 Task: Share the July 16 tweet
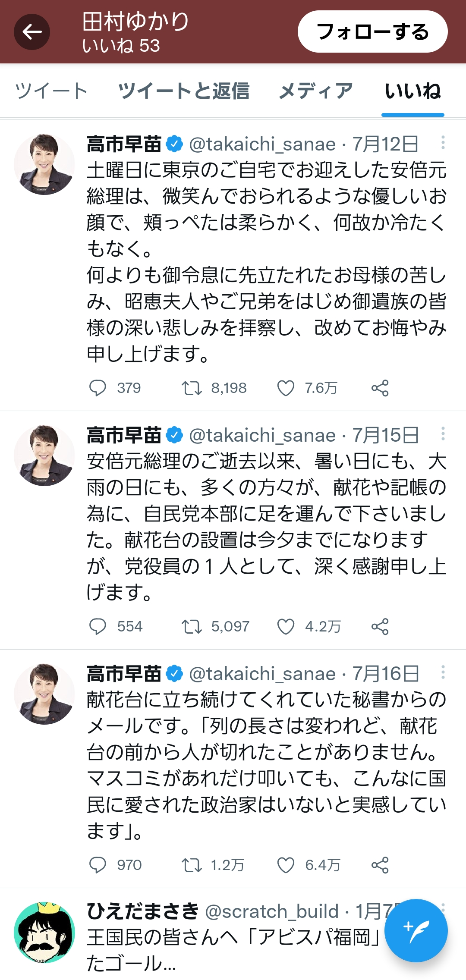pos(380,865)
